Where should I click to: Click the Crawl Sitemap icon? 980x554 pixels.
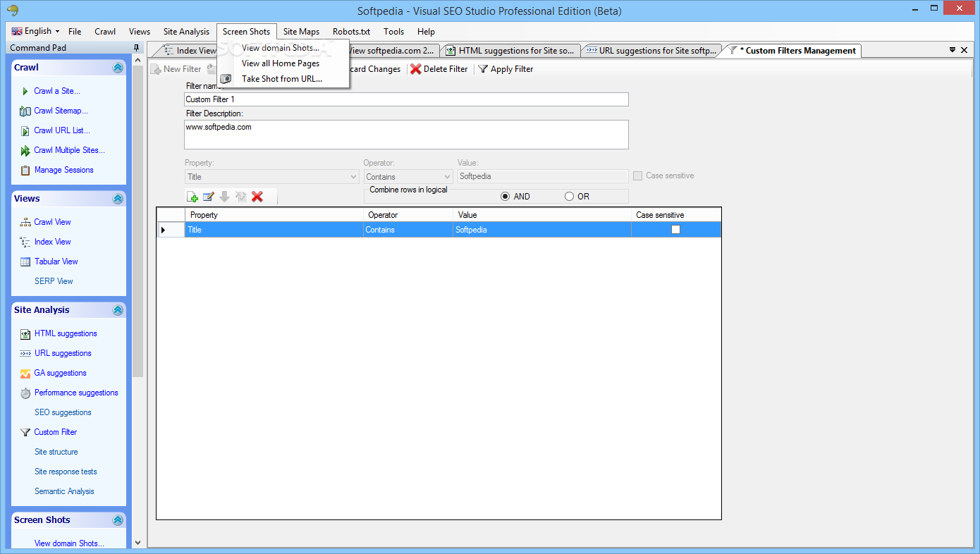pyautogui.click(x=25, y=111)
